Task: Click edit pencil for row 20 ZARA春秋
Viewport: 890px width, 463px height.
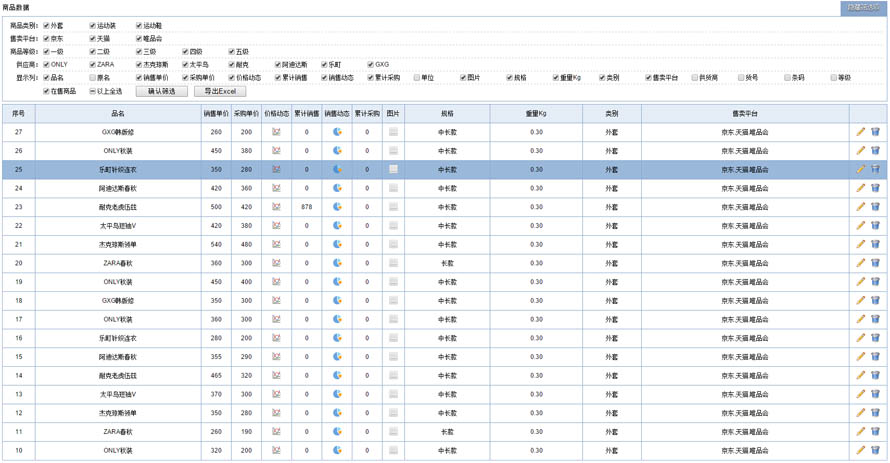Action: (x=861, y=263)
